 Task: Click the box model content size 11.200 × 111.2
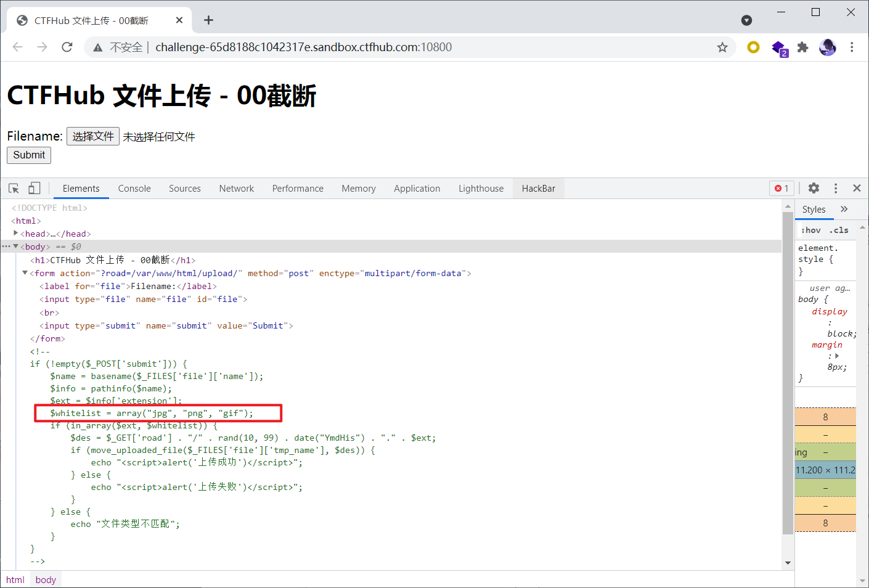point(825,470)
